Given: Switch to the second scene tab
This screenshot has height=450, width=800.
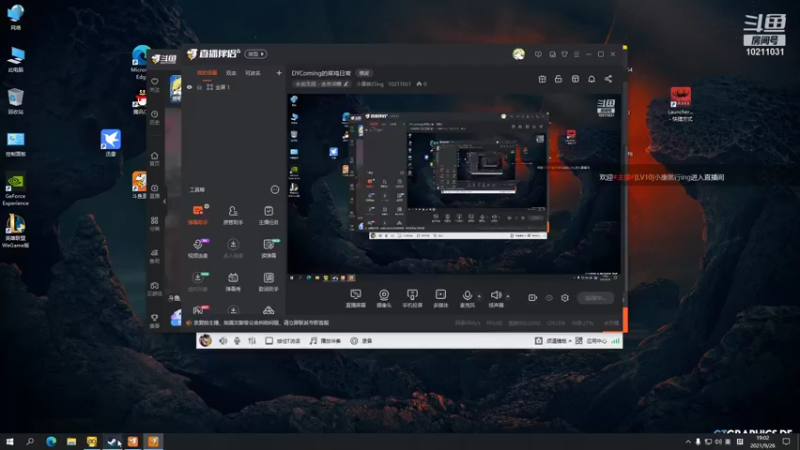Looking at the screenshot, I should pos(231,73).
